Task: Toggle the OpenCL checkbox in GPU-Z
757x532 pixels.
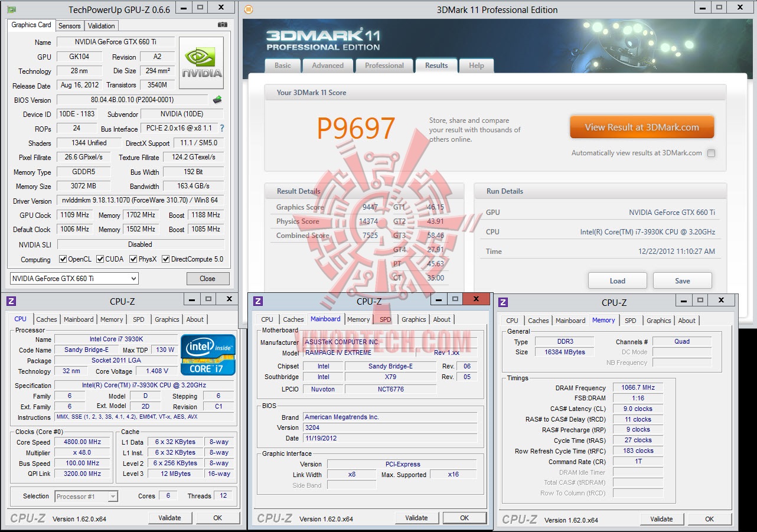Action: point(63,259)
